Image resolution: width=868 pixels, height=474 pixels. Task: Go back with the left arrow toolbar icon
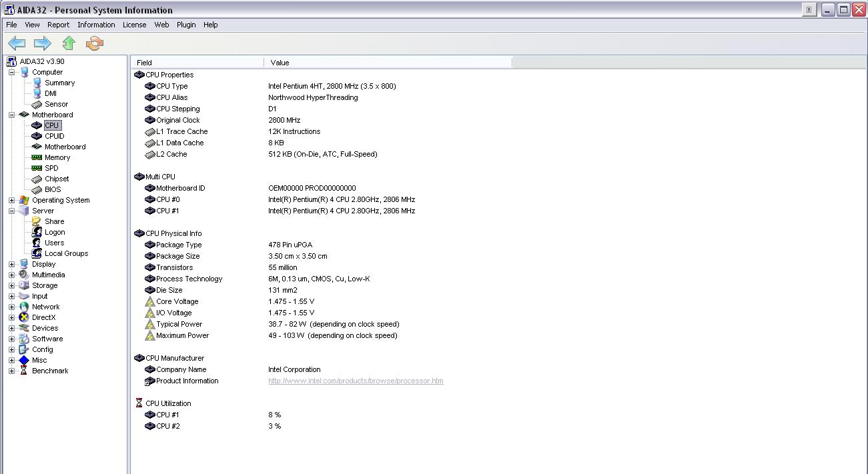[17, 43]
